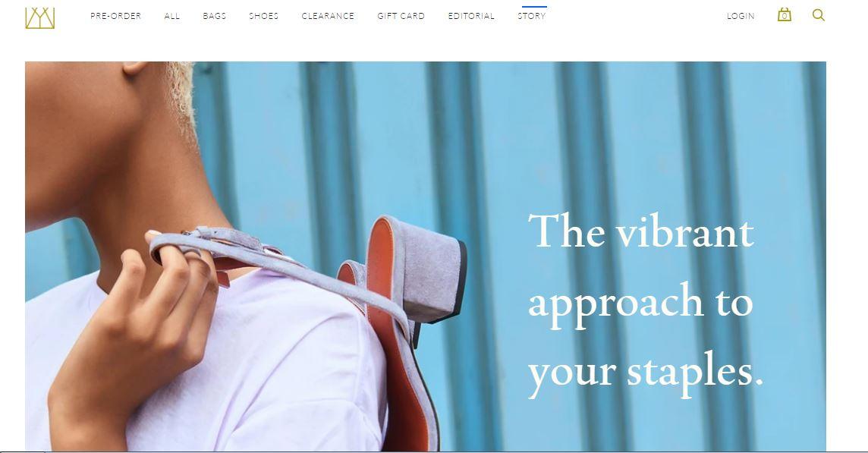
Task: Go home via the gold crown logo
Action: pyautogui.click(x=40, y=17)
